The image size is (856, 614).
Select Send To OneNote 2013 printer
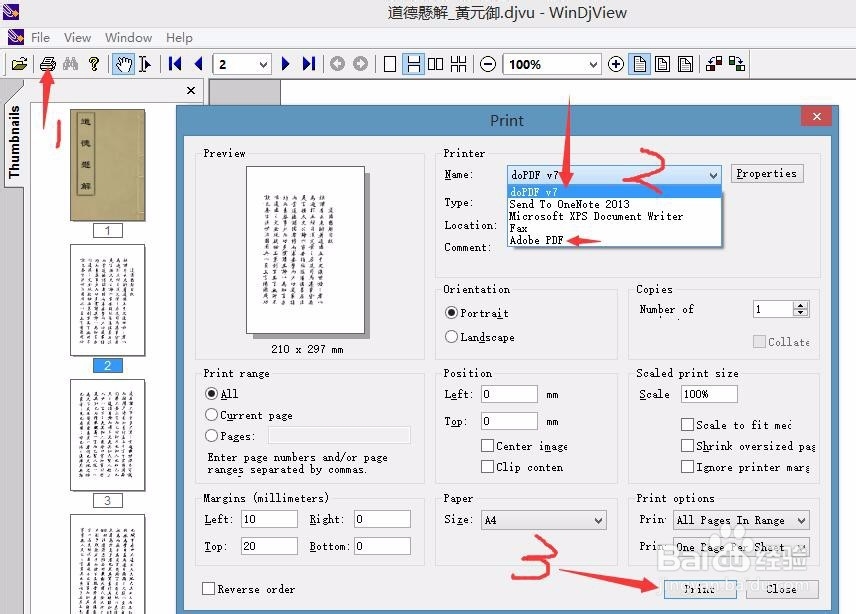569,204
